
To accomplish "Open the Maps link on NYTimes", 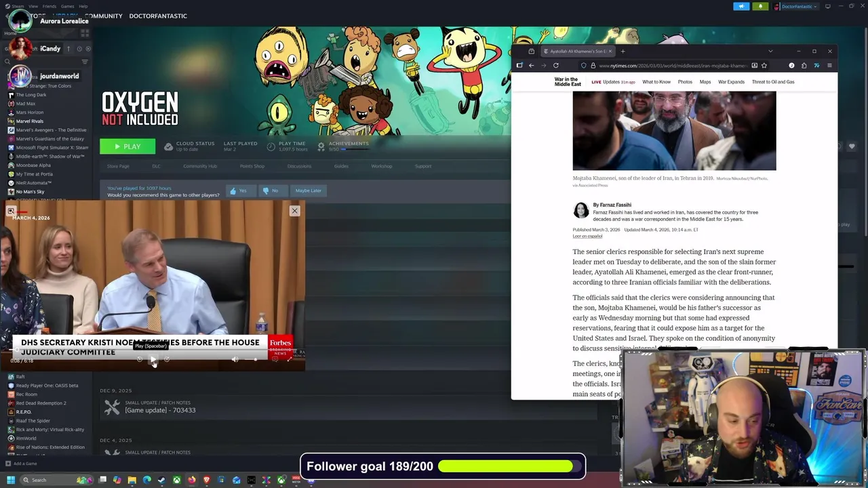I will (705, 82).
